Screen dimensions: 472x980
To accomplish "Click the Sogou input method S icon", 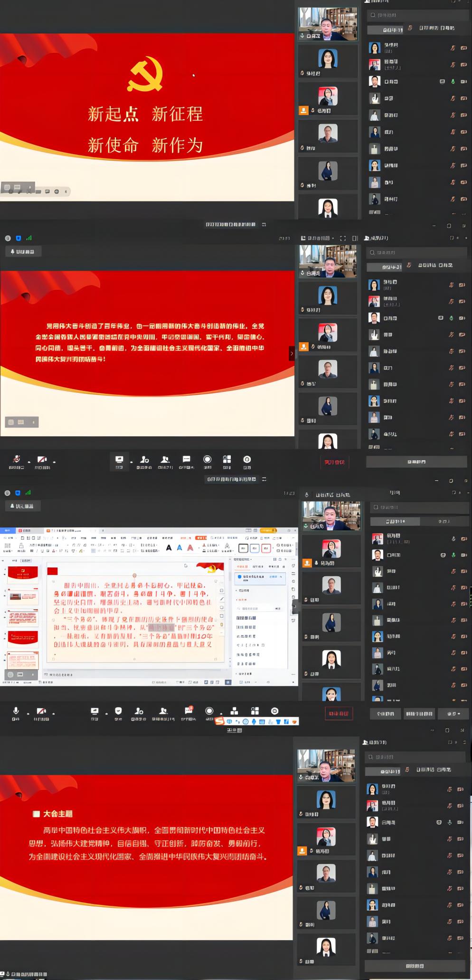I will click(x=219, y=721).
